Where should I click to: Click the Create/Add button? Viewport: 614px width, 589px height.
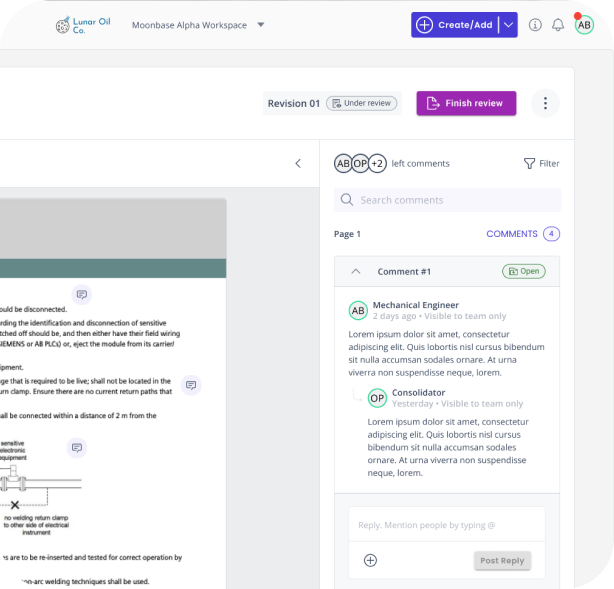(454, 25)
